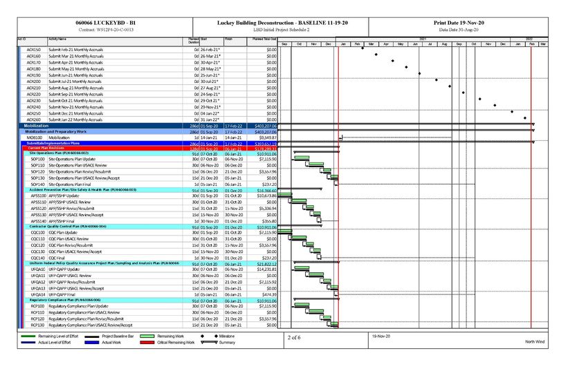Click activity ID SOP120
This screenshot has height=380, width=588.
[37, 172]
